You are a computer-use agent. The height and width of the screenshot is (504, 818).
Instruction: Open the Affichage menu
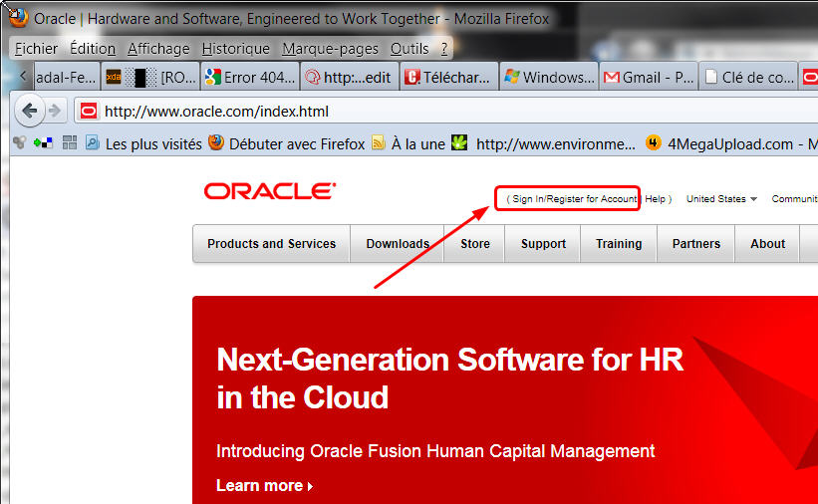coord(158,49)
